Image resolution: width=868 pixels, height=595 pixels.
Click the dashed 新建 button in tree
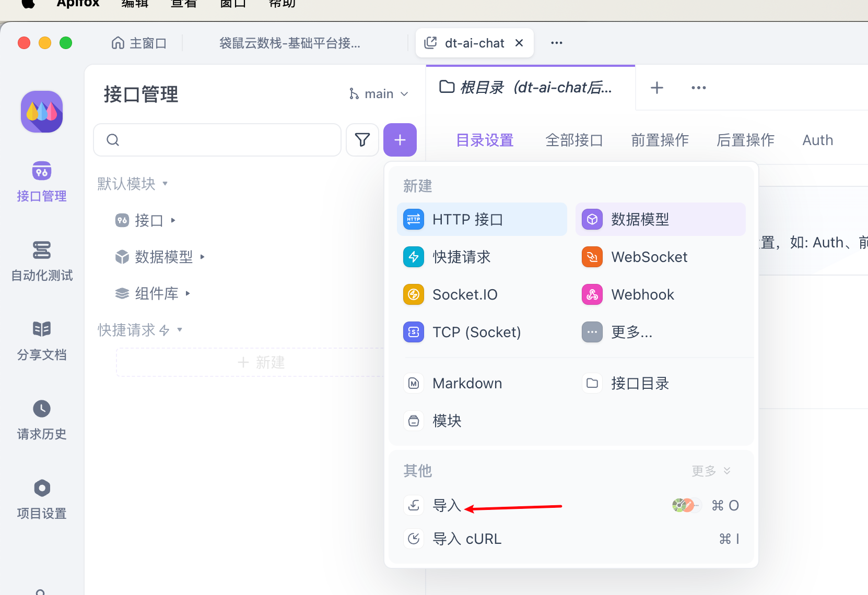(x=251, y=362)
